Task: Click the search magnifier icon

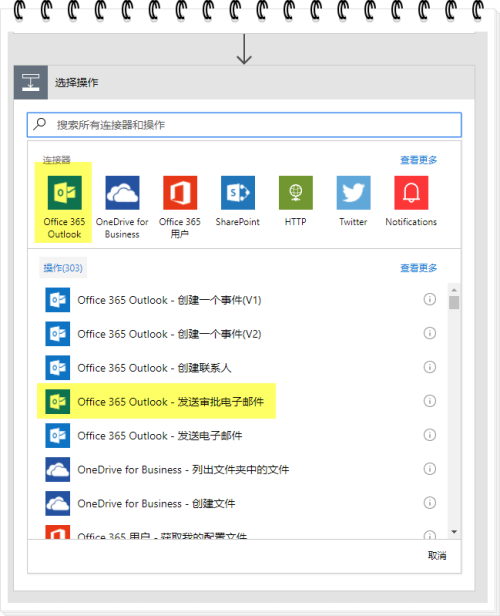Action: (x=40, y=124)
